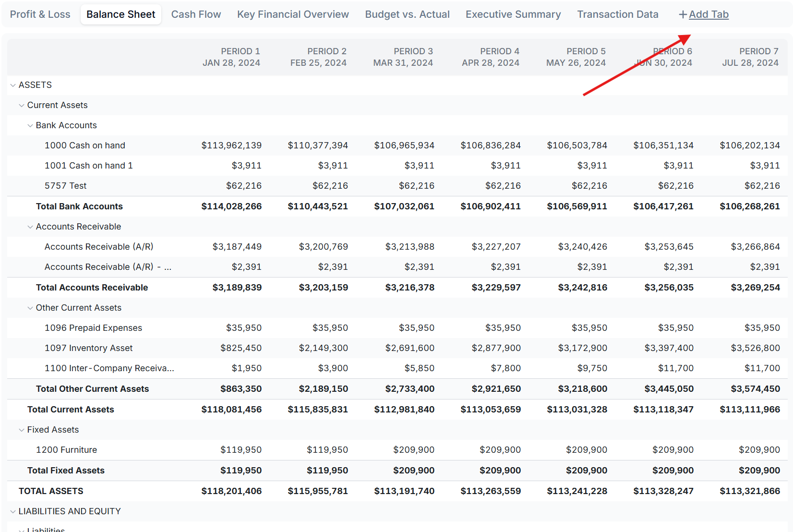Screen dimensions: 793x532
Task: Click the $110,443,521 Total Bank Accounts value
Action: [x=318, y=206]
